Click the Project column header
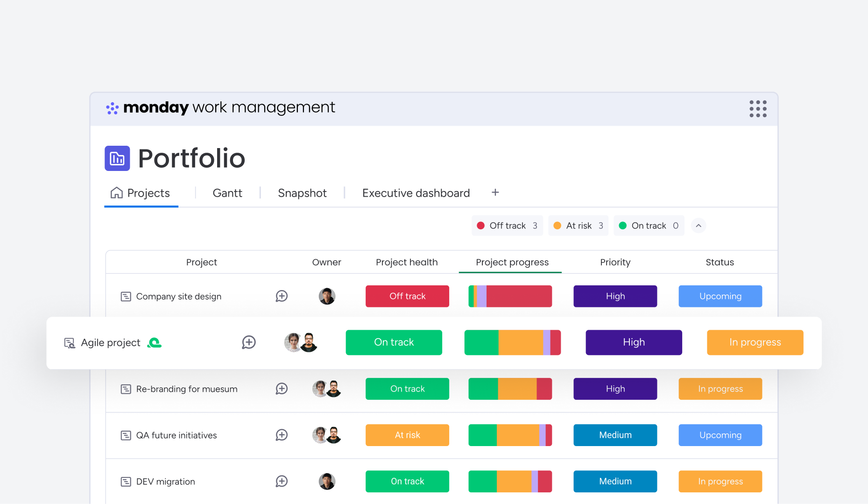 click(201, 262)
